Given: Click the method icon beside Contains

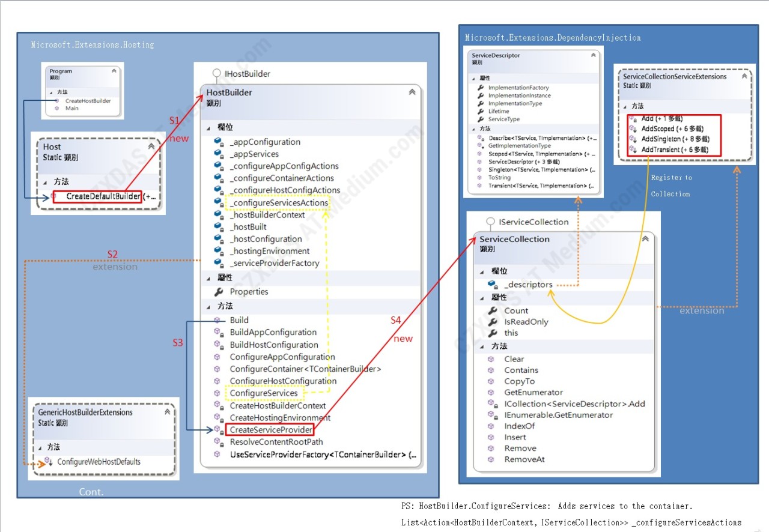Looking at the screenshot, I should pos(491,370).
